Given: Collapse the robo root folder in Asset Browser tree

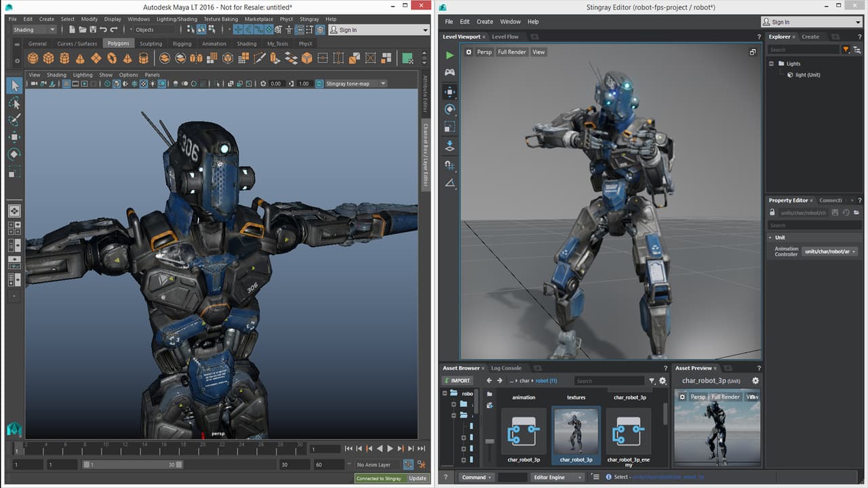Looking at the screenshot, I should (x=446, y=393).
